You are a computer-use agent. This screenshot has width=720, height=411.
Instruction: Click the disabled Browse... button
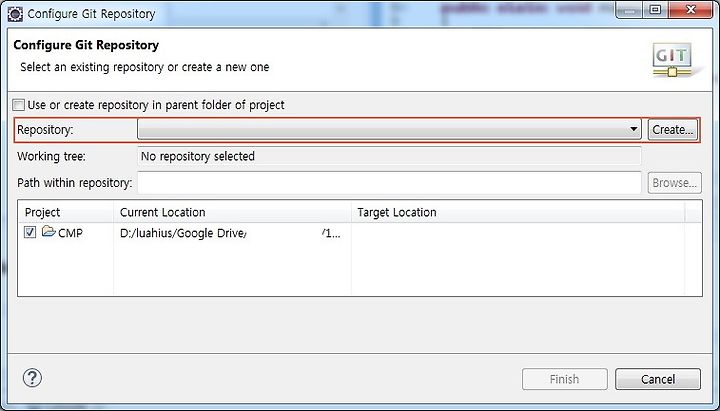click(x=675, y=183)
